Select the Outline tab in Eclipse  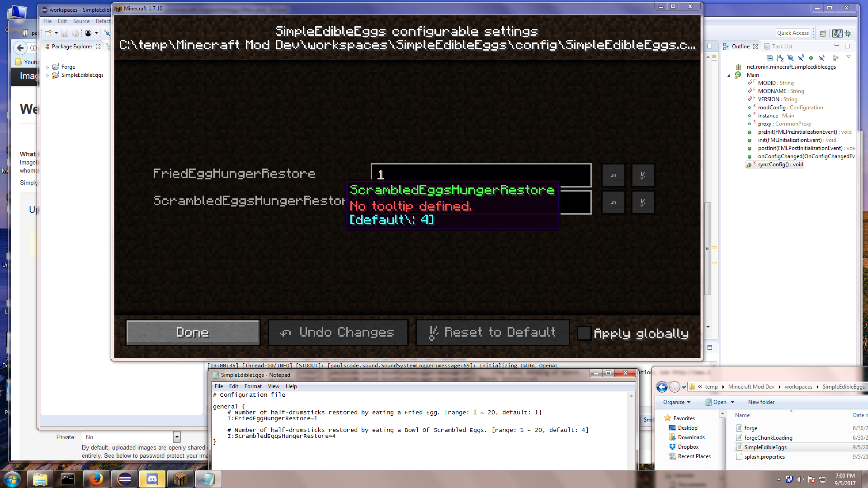(x=741, y=47)
